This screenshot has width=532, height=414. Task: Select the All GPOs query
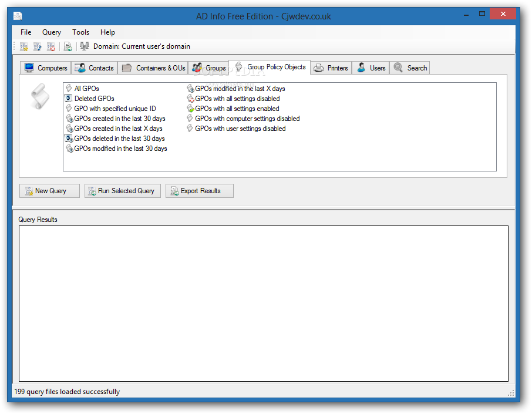click(82, 89)
